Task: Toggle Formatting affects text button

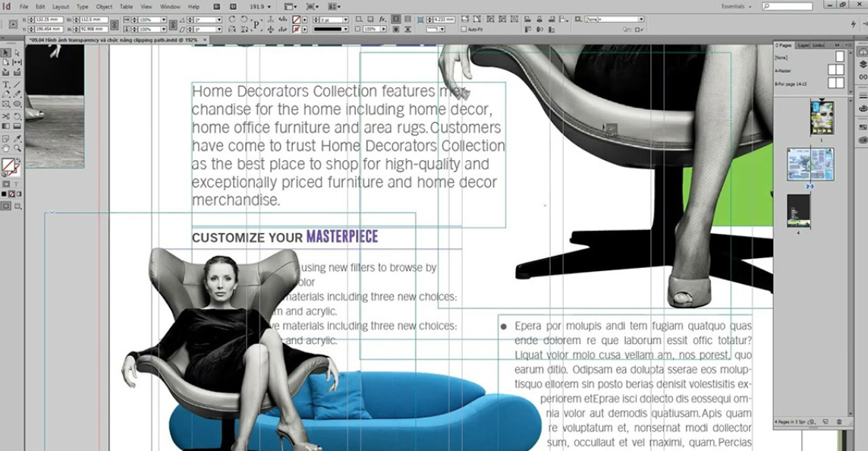Action: (16, 184)
